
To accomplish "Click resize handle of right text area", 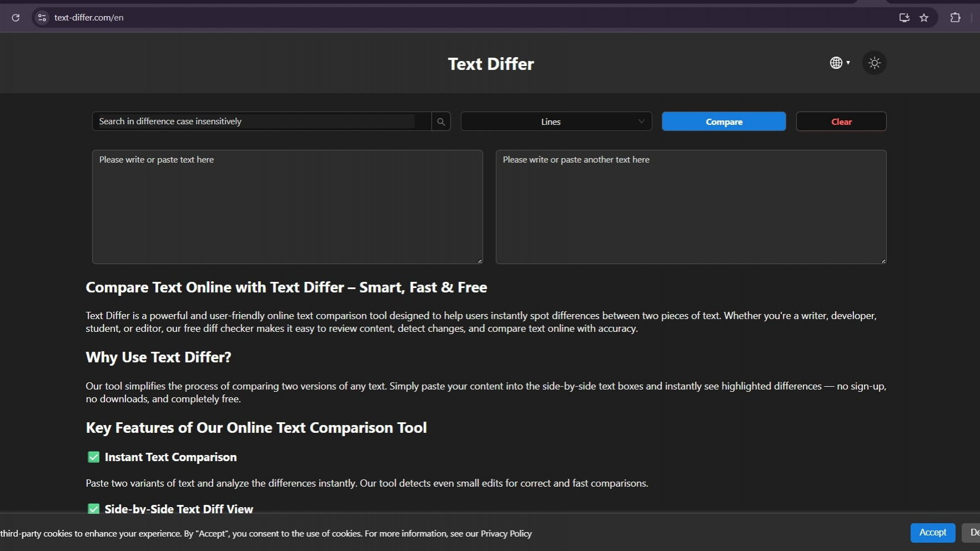I will tap(883, 261).
